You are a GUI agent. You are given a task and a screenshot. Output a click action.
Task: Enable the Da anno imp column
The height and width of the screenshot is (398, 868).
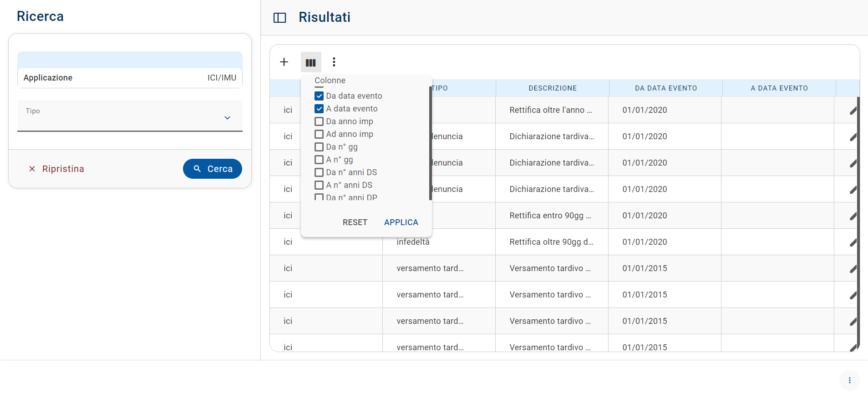[x=319, y=121]
